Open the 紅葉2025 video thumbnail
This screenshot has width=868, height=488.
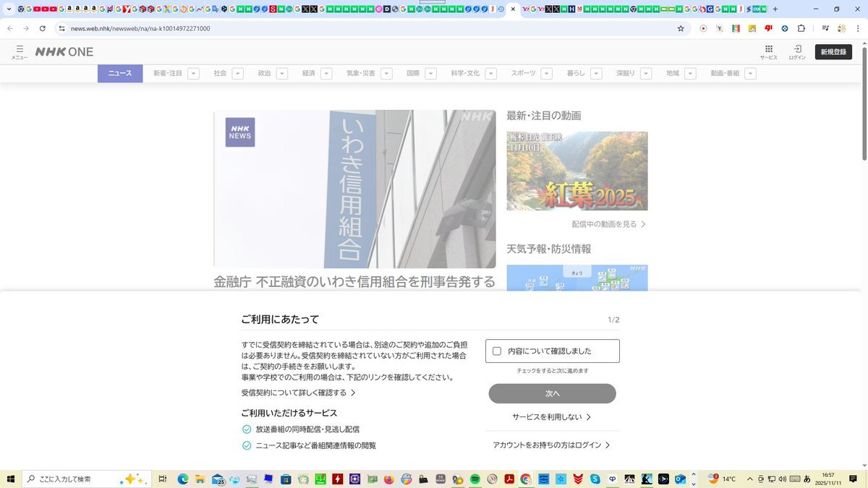(577, 171)
